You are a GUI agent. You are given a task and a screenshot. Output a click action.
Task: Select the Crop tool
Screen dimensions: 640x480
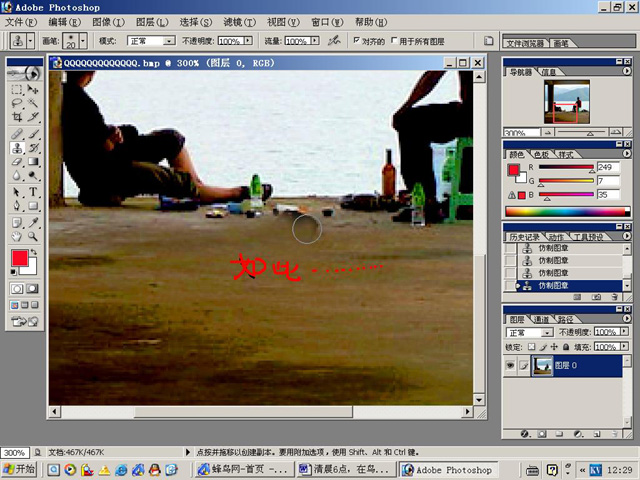coord(17,117)
